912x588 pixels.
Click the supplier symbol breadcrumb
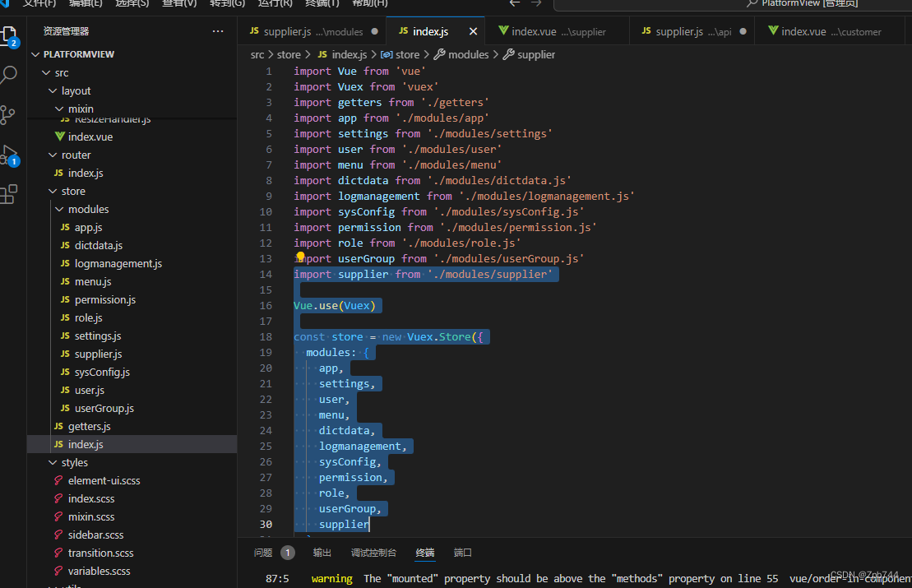(530, 54)
